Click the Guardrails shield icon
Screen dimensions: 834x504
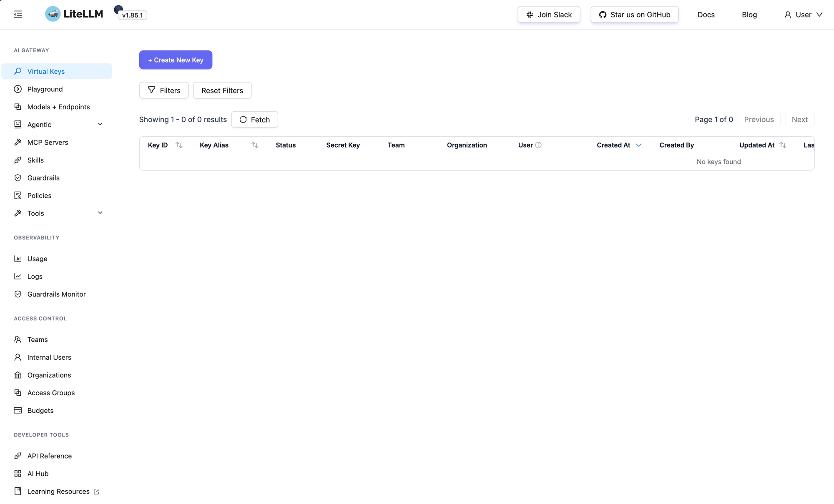pos(18,178)
